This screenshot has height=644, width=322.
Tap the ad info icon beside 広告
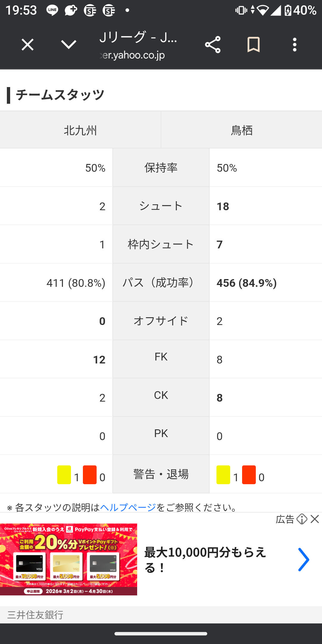[x=302, y=519]
